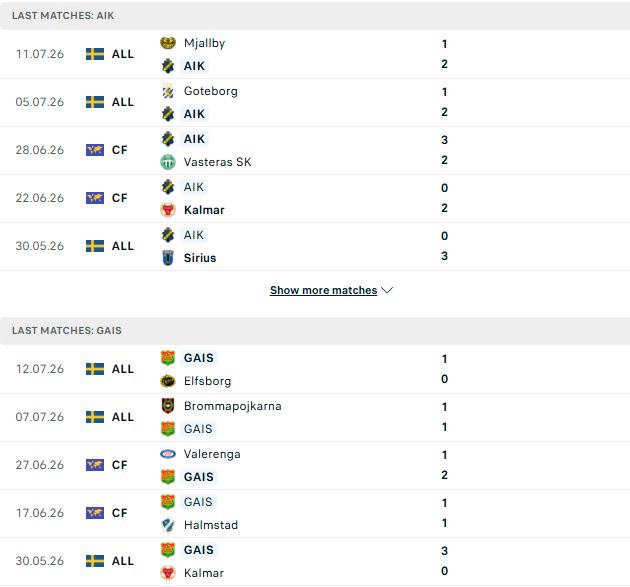Click the Brommapojkarna club crest icon
Image resolution: width=630 pixels, height=587 pixels.
(x=168, y=406)
